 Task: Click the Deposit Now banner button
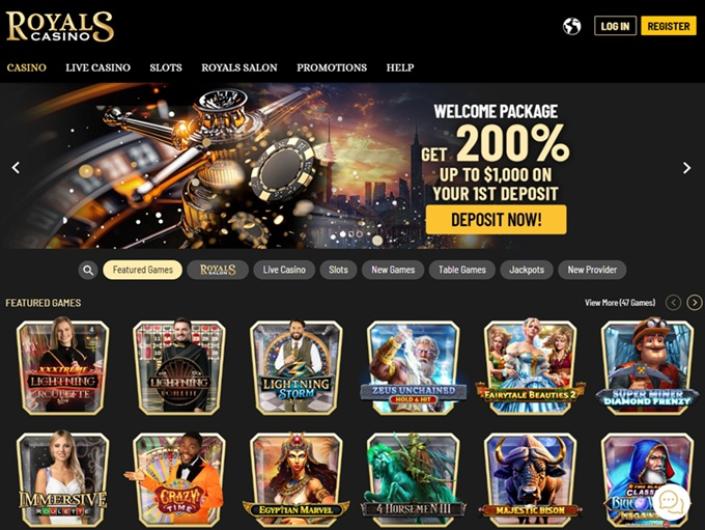tap(496, 219)
